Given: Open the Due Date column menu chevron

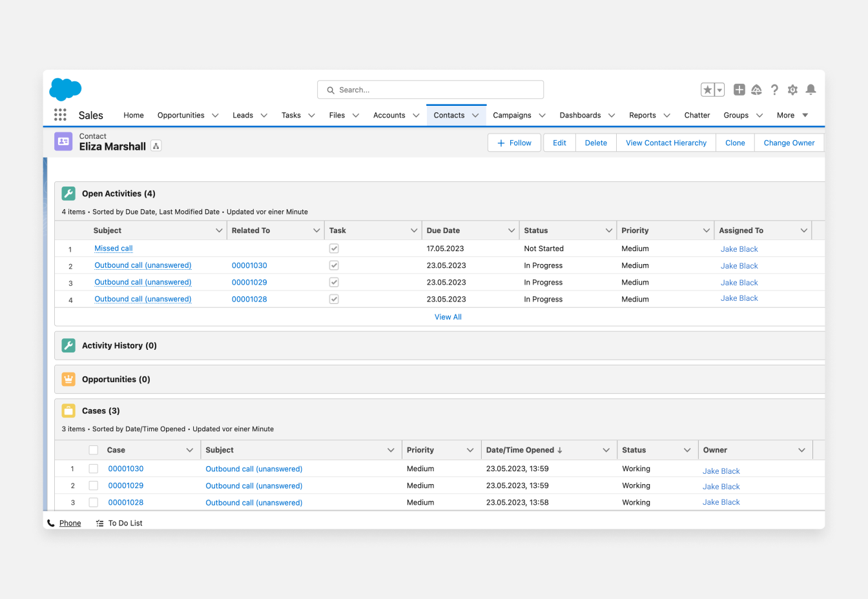Looking at the screenshot, I should coord(512,230).
